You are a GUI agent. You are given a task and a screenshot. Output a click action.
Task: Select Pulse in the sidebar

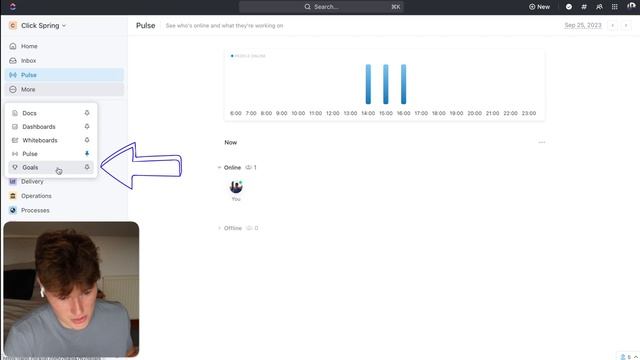[x=64, y=75]
